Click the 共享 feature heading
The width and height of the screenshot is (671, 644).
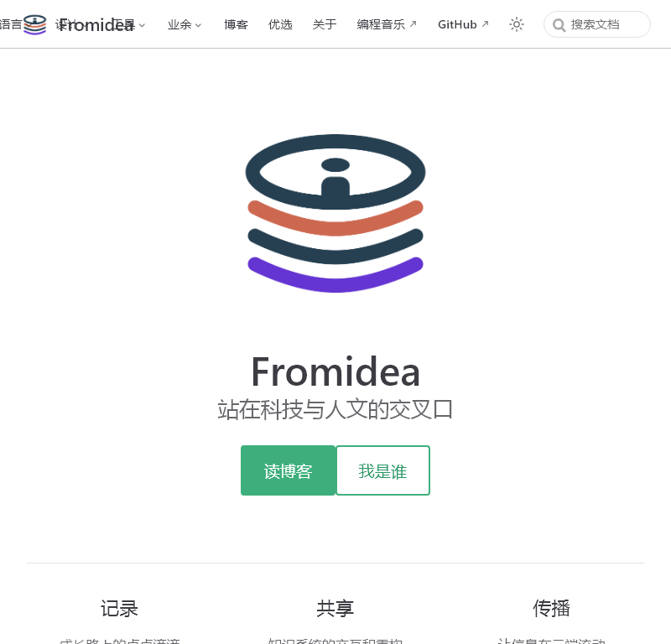(335, 608)
